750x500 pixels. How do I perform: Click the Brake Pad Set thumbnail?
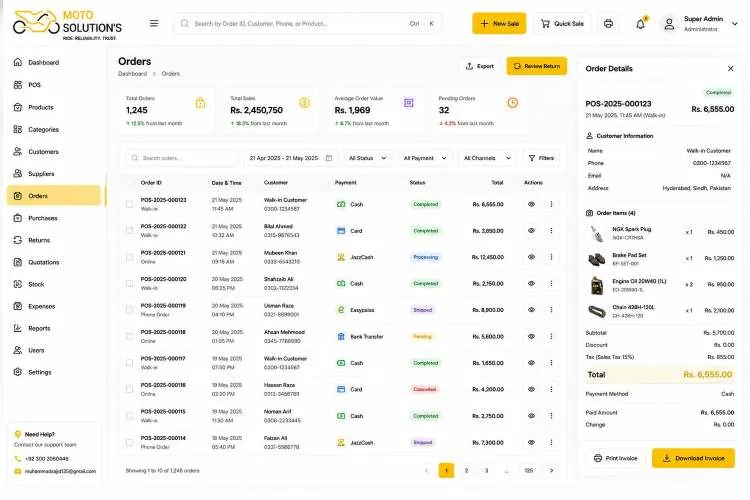596,259
